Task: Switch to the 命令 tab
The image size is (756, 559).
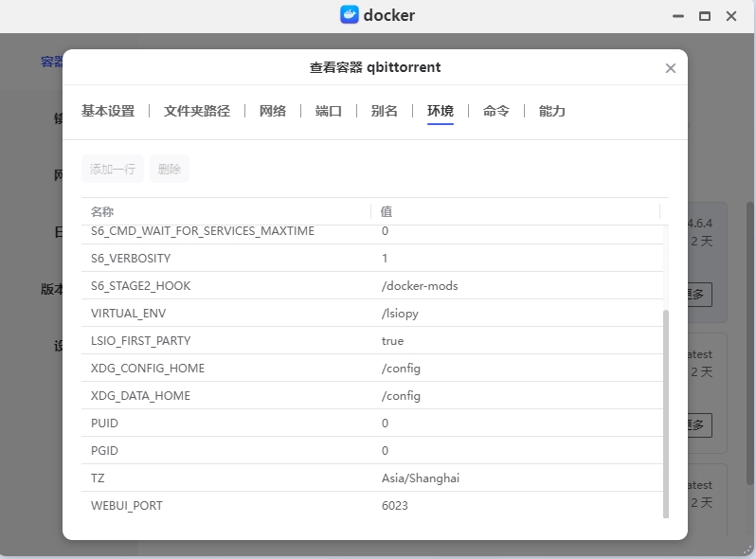Action: tap(496, 111)
